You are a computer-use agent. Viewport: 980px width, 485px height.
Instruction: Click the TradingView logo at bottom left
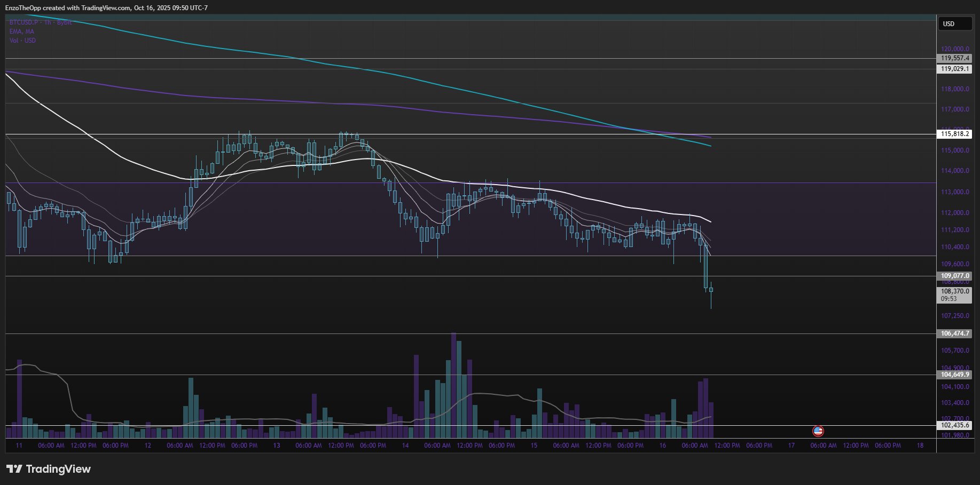pos(49,469)
